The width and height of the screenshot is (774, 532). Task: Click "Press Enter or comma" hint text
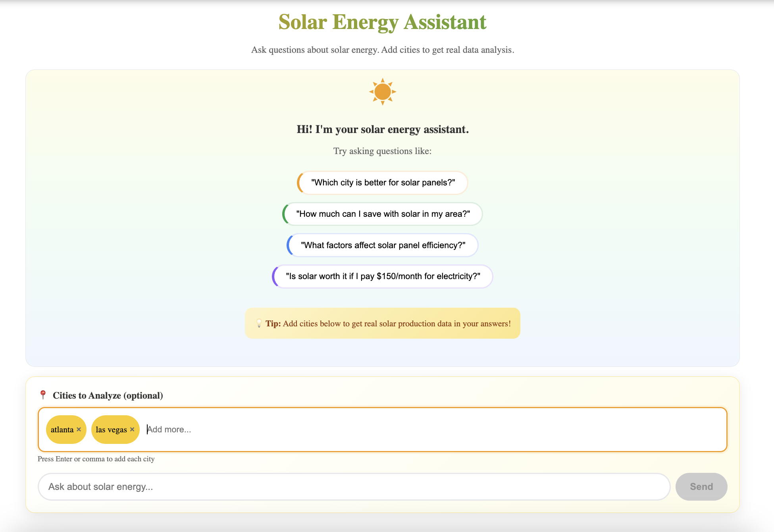96,459
